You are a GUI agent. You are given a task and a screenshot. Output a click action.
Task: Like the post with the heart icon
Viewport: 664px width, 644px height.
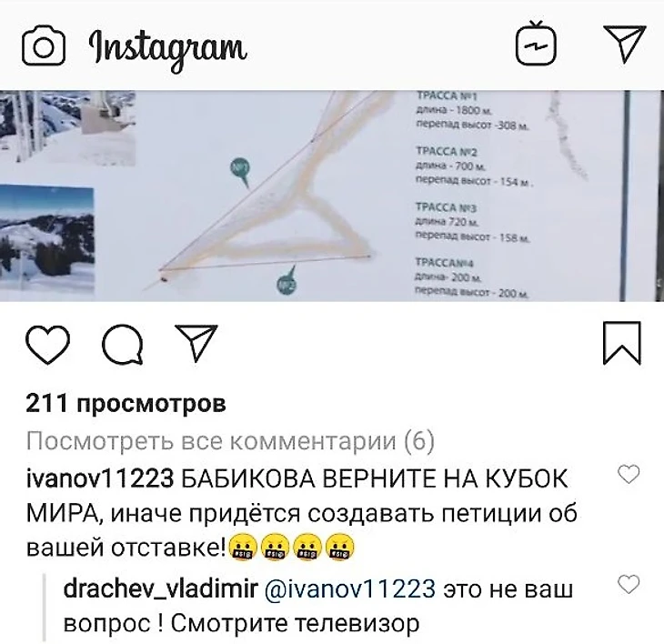point(48,345)
